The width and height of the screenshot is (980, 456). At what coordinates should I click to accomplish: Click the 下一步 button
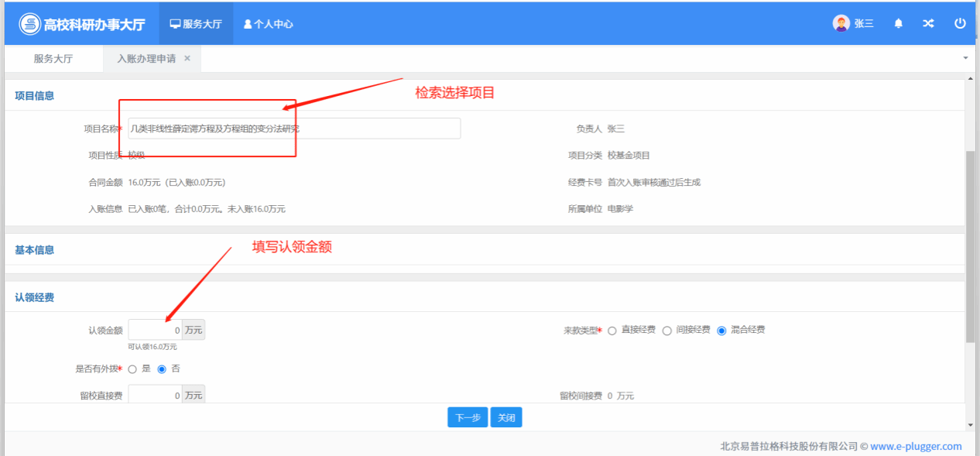[x=468, y=417]
